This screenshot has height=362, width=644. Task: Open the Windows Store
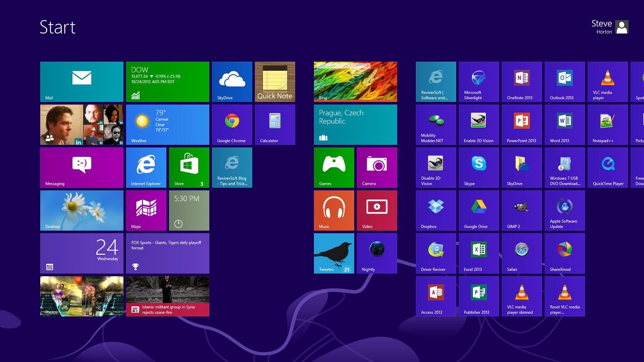(189, 167)
